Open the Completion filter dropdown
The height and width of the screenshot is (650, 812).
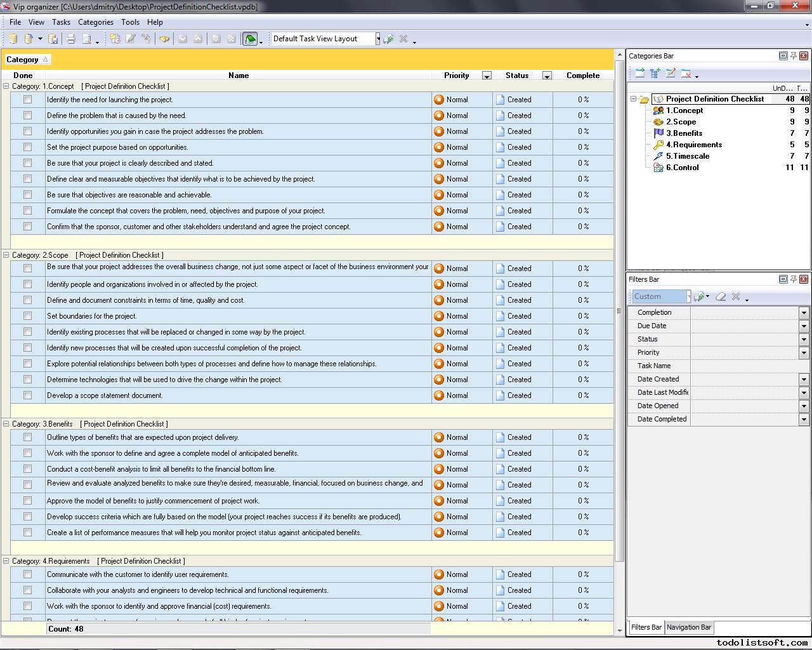point(804,312)
